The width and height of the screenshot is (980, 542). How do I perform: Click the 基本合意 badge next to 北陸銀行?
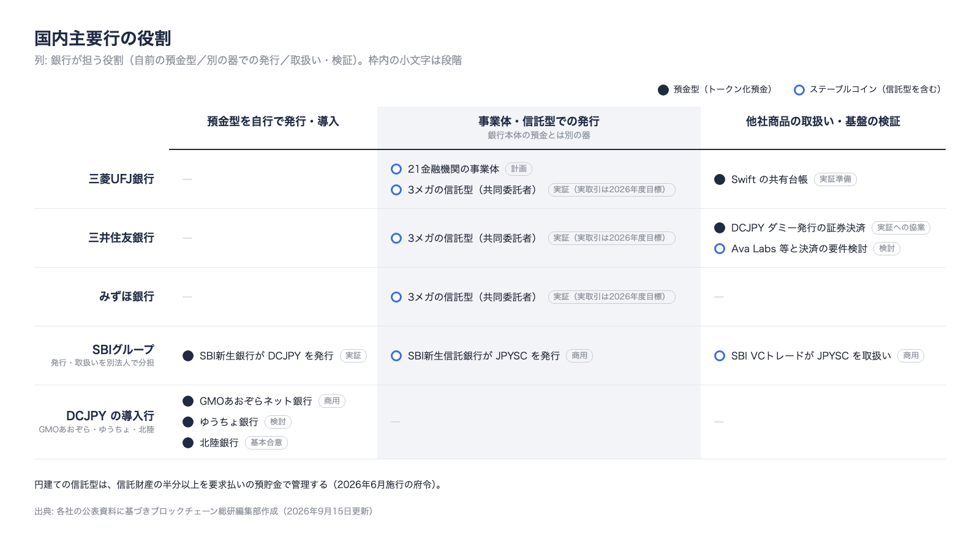[x=266, y=443]
